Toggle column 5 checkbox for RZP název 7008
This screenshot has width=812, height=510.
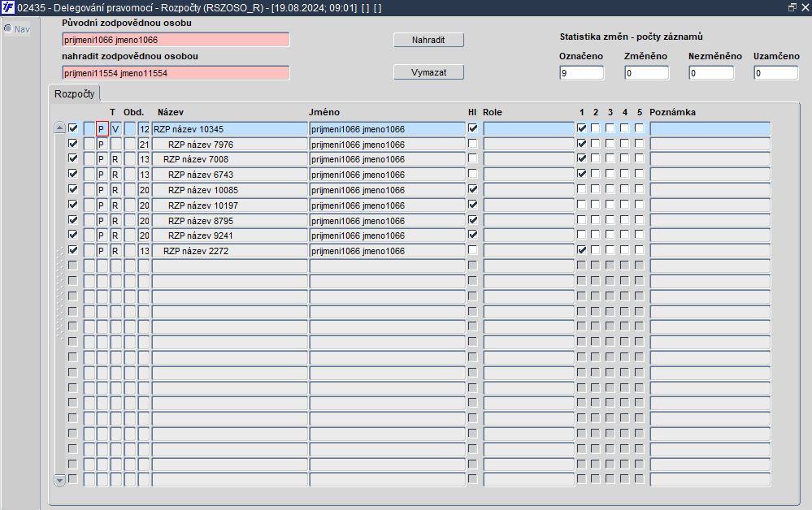[640, 158]
